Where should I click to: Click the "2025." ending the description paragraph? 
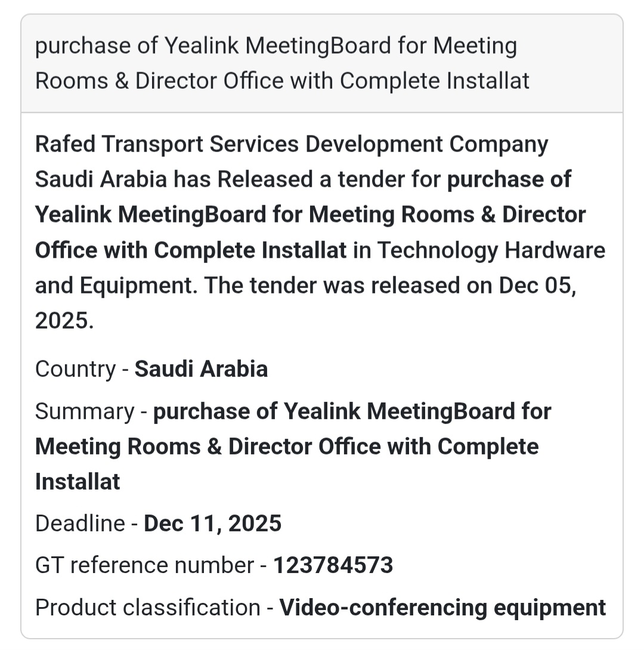pyautogui.click(x=64, y=321)
